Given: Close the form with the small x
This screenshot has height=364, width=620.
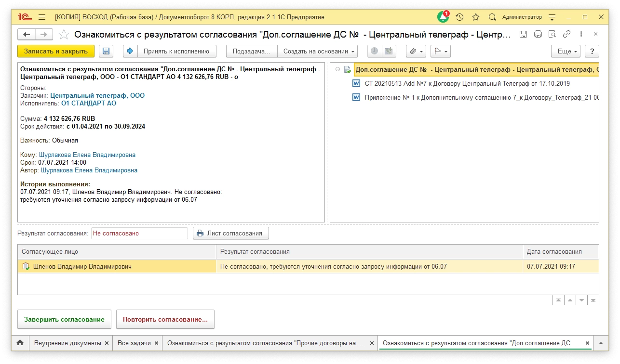Looking at the screenshot, I should 595,34.
